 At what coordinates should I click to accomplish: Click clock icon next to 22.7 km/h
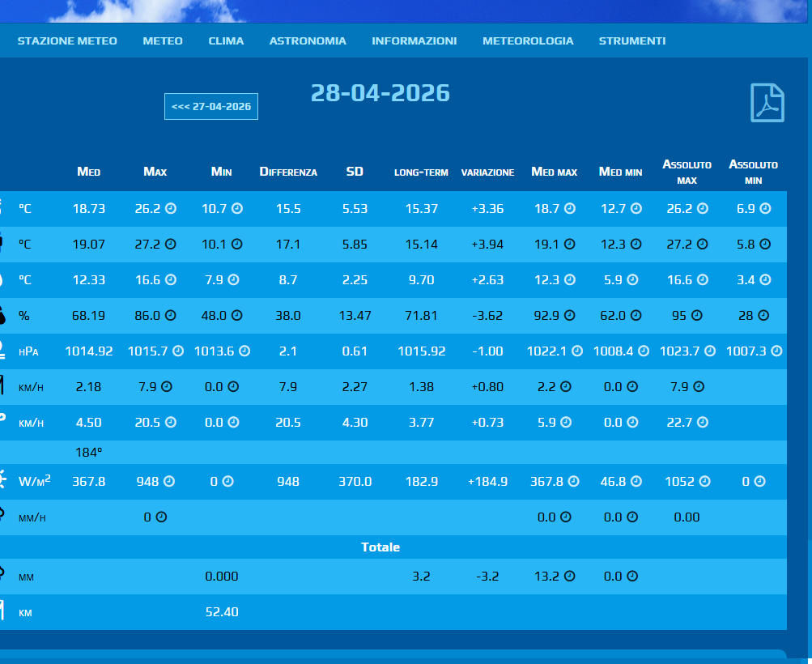click(702, 422)
